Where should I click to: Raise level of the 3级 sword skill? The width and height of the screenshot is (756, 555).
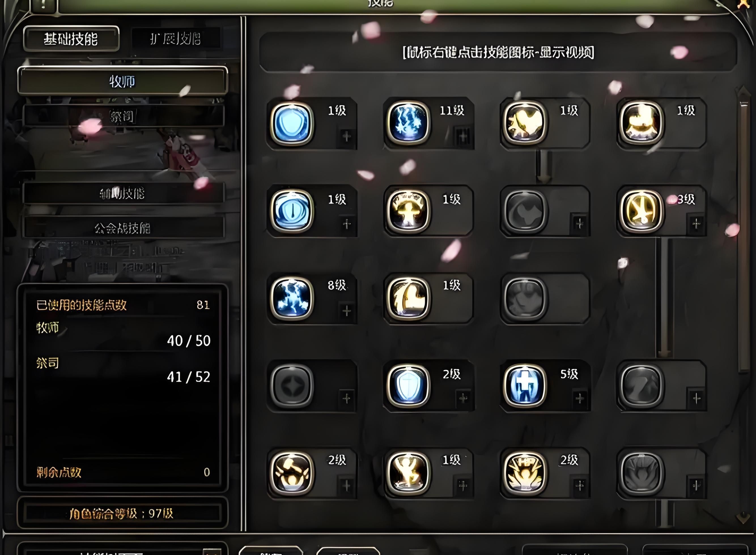pos(696,223)
